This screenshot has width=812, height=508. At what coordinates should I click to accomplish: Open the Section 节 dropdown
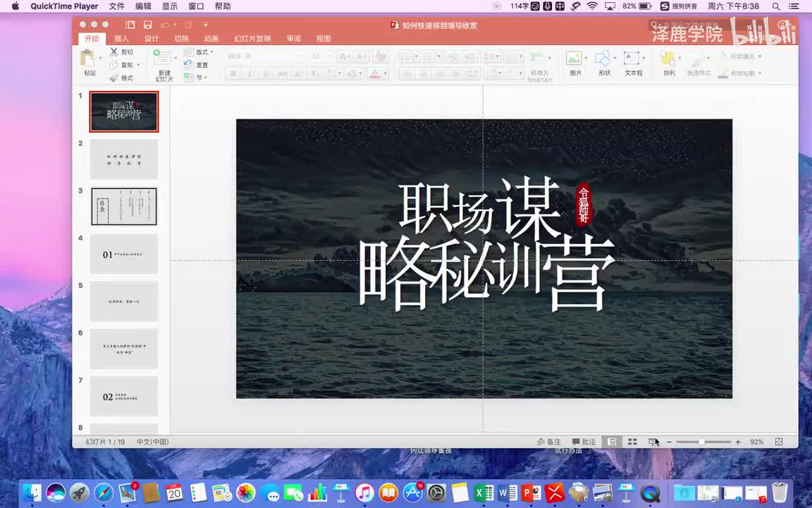[x=196, y=77]
